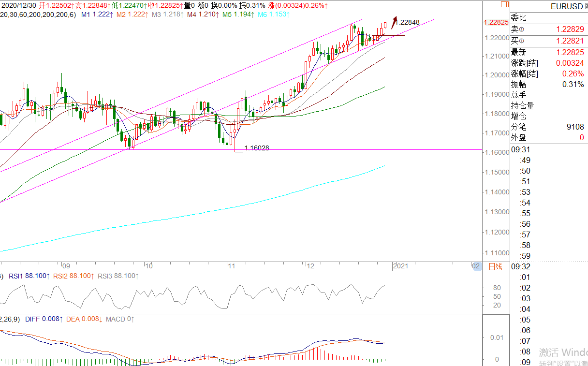Click the sell price 1.22829
Viewport: 588px width, 366px height.
(570, 30)
